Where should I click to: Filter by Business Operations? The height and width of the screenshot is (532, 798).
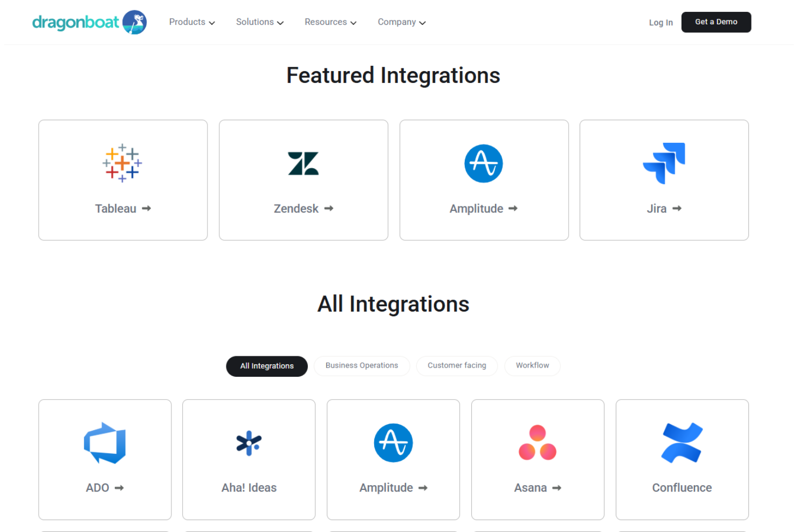pos(362,365)
